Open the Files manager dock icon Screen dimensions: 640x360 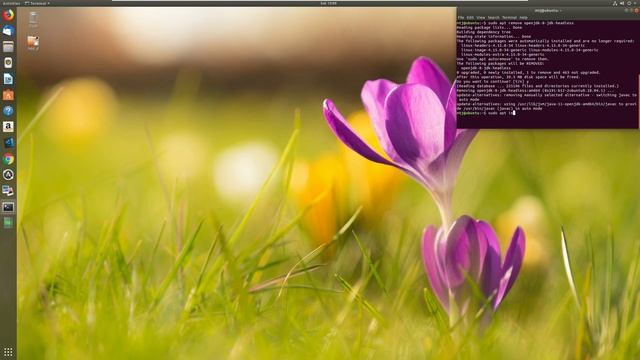point(8,47)
